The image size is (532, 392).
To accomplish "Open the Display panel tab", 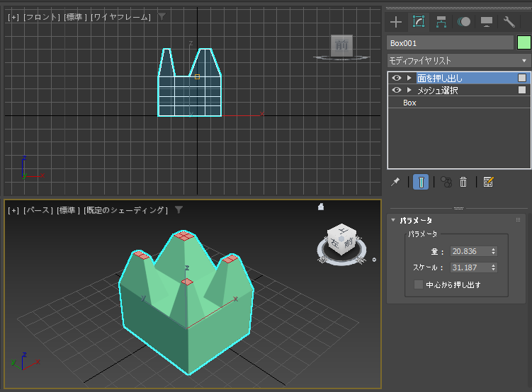I will pyautogui.click(x=487, y=22).
